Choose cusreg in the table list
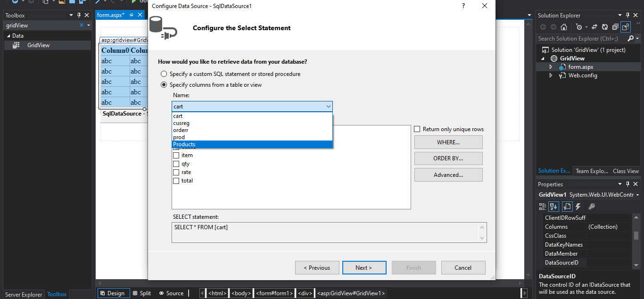This screenshot has height=299, width=644. pos(252,123)
